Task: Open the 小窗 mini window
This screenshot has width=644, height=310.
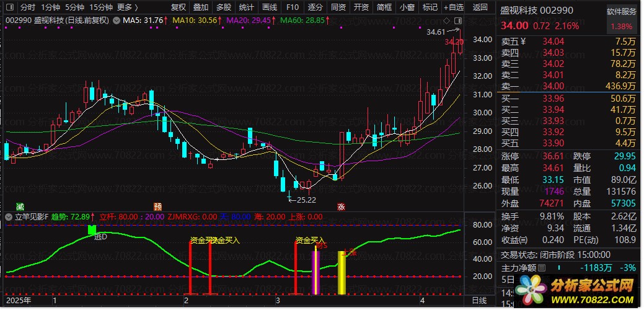Action: coord(407,7)
